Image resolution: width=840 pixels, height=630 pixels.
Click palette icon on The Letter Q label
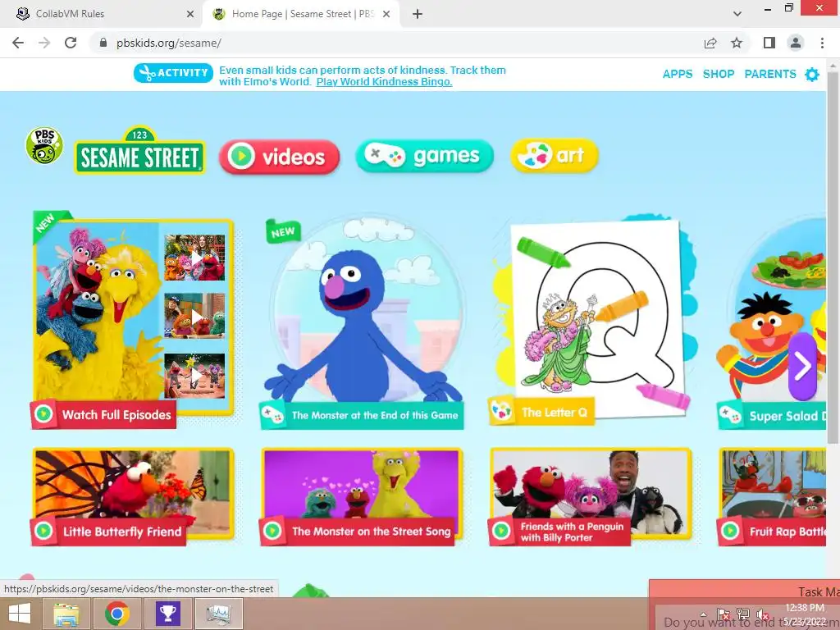pyautogui.click(x=501, y=412)
